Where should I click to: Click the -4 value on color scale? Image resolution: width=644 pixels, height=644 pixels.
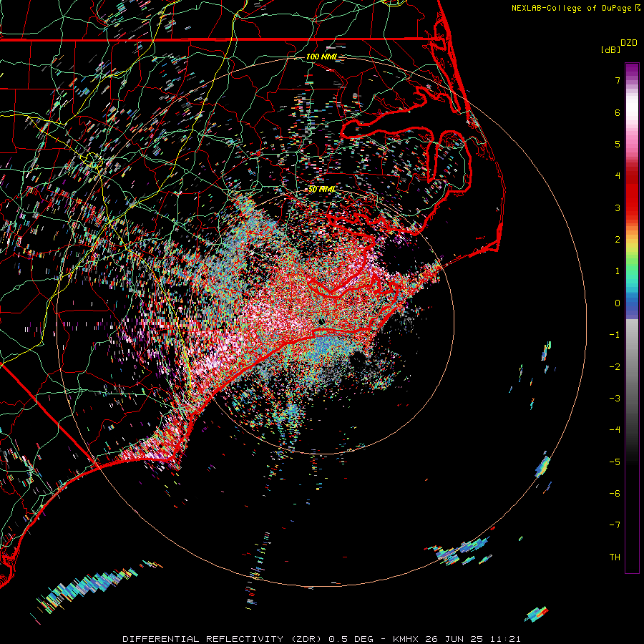coord(615,429)
